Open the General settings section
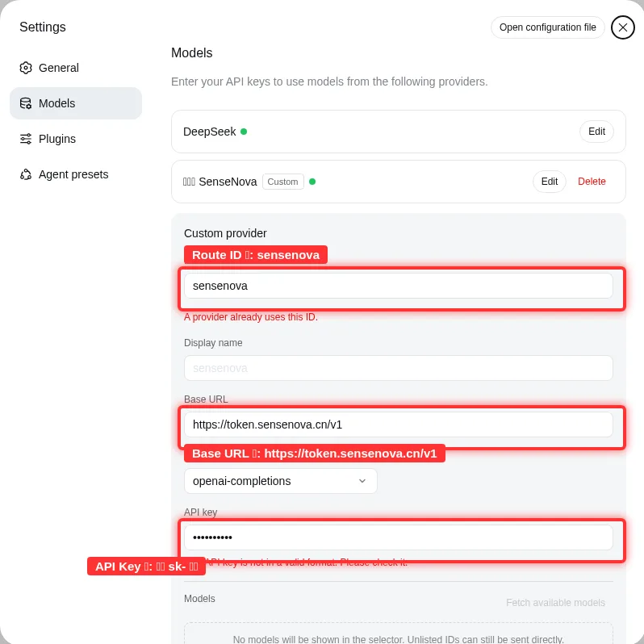This screenshot has width=644, height=644. (76, 68)
